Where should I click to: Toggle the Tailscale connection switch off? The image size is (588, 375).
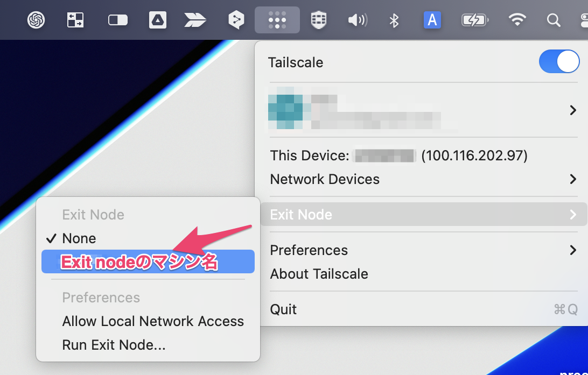click(559, 61)
